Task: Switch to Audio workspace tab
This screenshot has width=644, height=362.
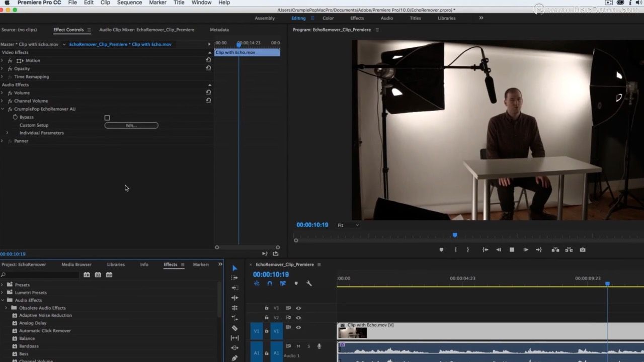Action: [x=387, y=18]
